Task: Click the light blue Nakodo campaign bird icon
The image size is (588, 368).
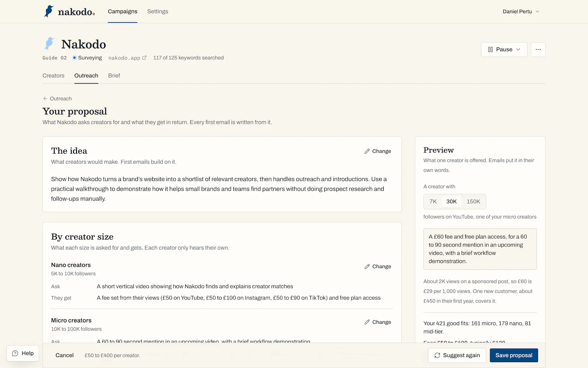Action: pos(49,43)
